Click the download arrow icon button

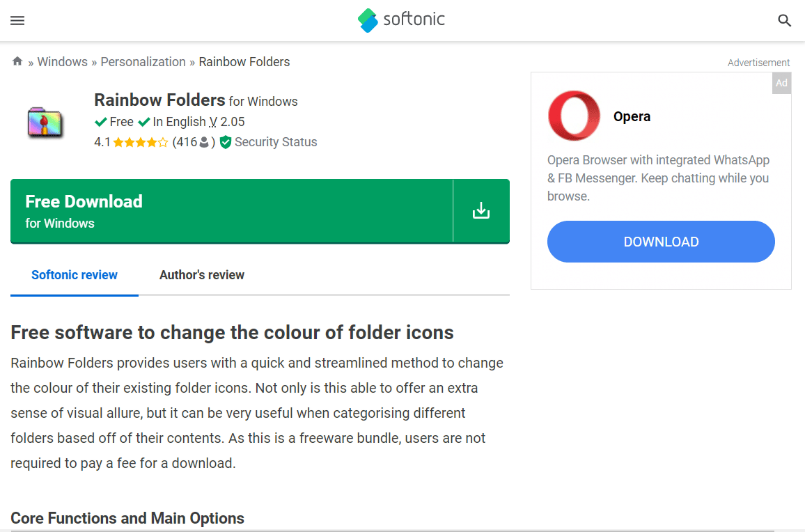pos(481,210)
